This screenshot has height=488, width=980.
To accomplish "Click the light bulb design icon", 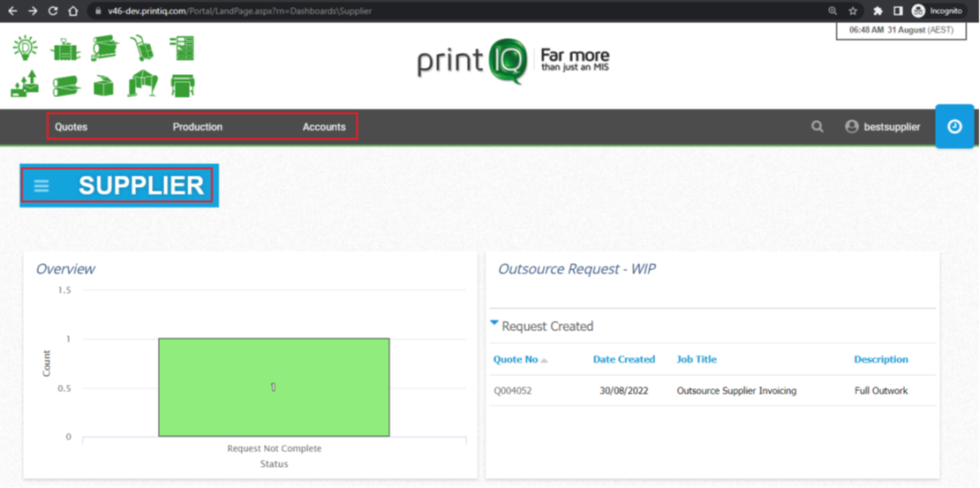I will [26, 49].
